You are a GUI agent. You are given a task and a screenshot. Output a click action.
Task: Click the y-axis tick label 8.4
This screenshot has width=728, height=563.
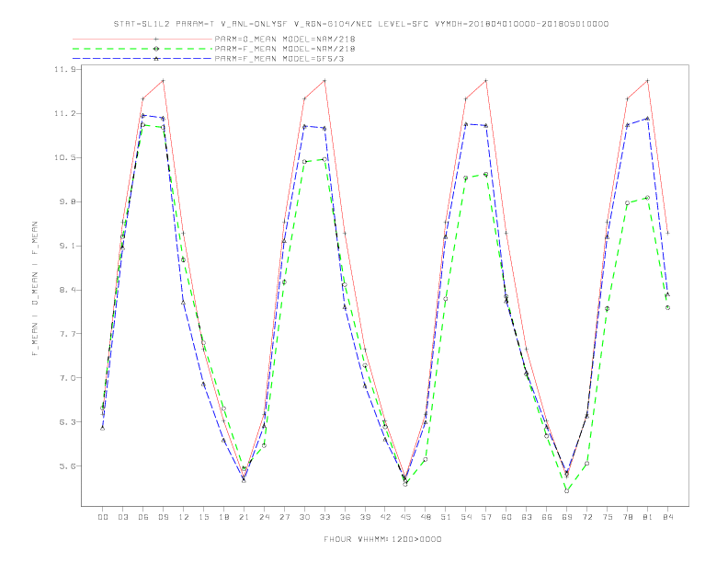[x=68, y=290]
